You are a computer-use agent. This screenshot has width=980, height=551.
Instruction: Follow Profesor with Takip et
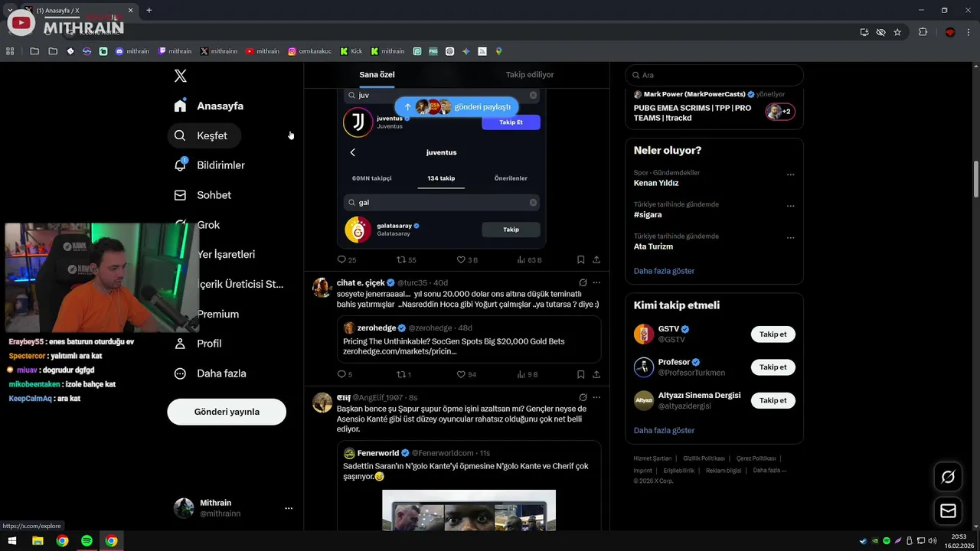coord(773,367)
